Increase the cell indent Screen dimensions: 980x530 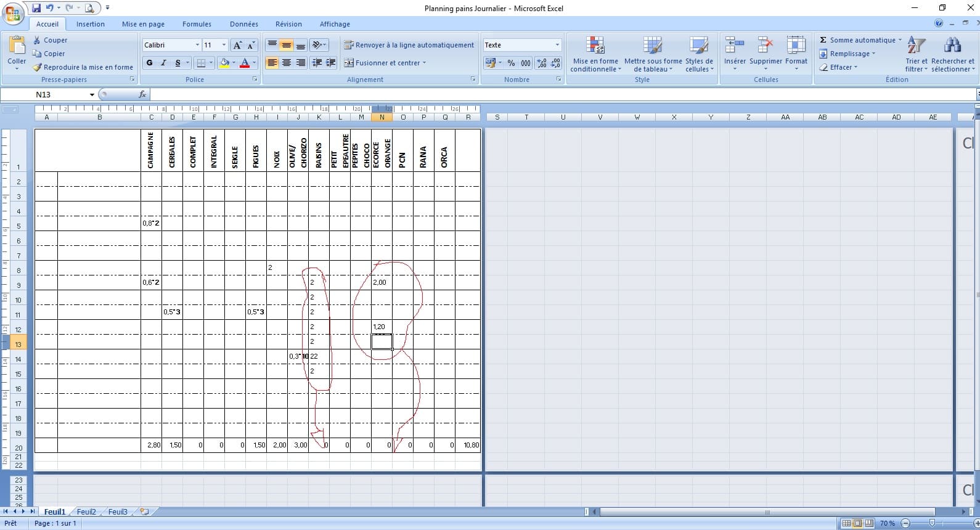coord(331,63)
